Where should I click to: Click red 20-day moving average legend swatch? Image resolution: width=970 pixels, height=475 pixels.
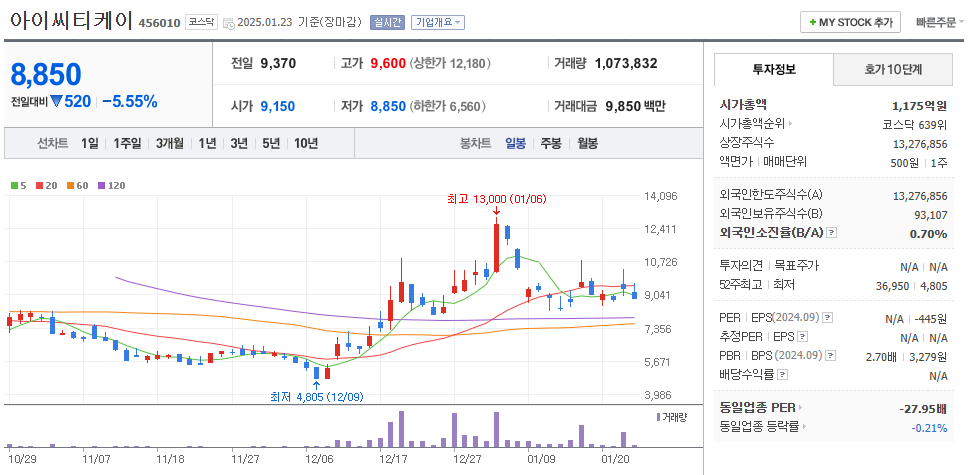point(39,186)
